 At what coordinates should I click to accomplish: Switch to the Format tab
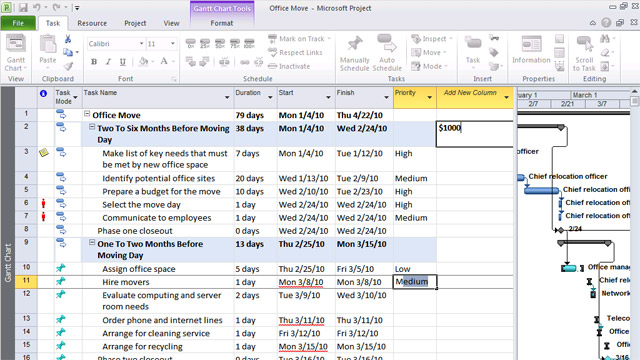222,23
